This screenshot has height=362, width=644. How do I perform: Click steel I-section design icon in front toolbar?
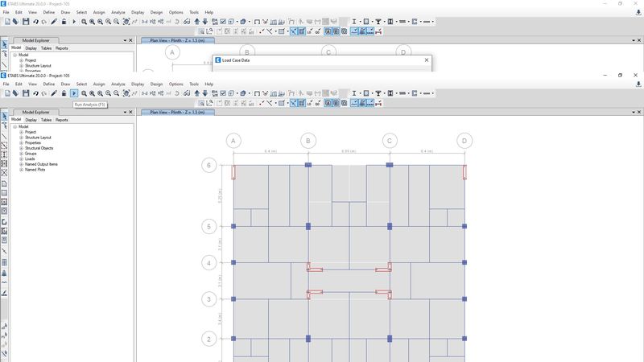(353, 93)
